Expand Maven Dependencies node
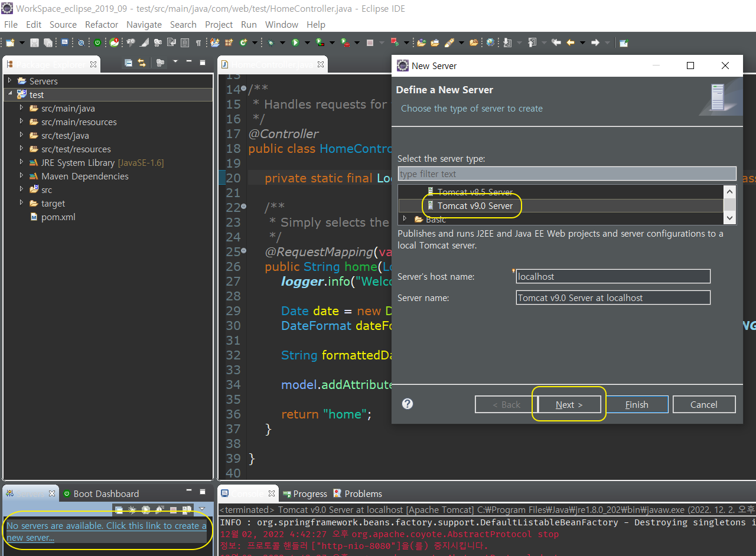The image size is (756, 556). coord(21,175)
